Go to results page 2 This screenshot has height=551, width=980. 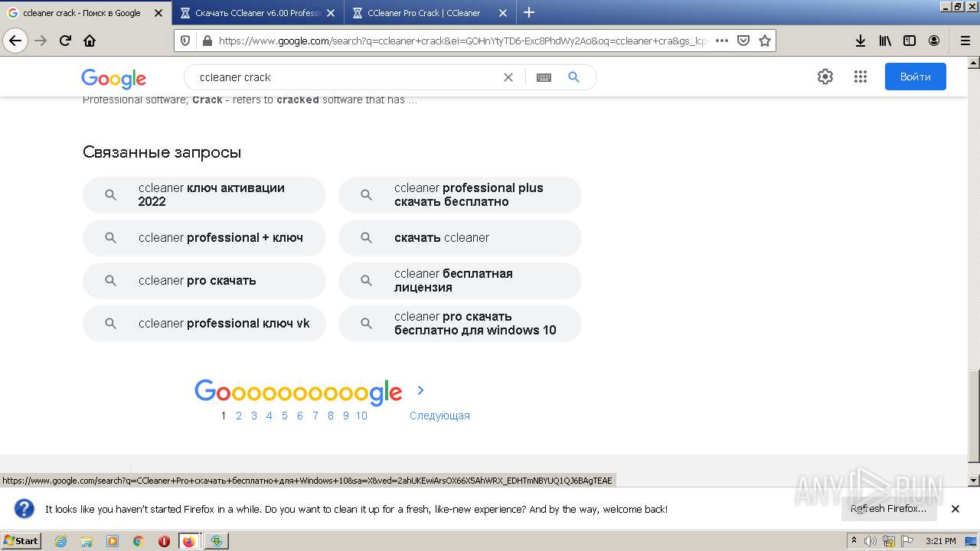239,416
